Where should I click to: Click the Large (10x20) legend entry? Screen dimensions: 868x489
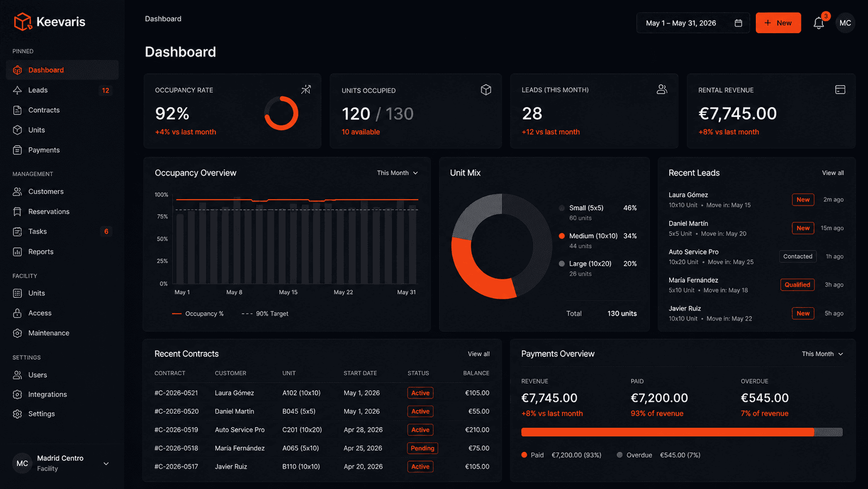(598, 268)
